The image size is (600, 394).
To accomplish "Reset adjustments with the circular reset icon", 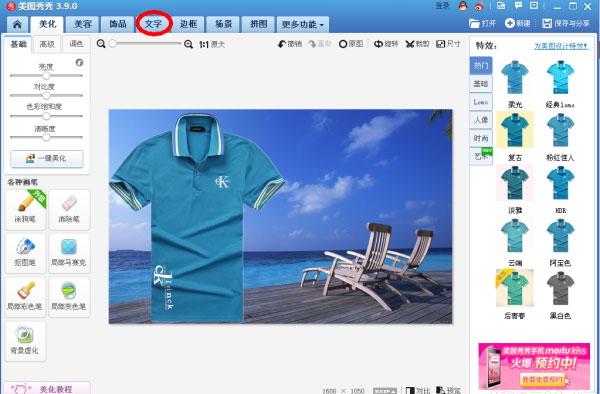I will [x=79, y=62].
